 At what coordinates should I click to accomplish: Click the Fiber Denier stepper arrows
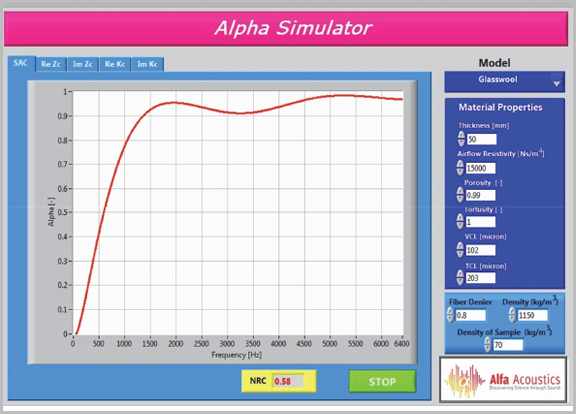pyautogui.click(x=450, y=315)
